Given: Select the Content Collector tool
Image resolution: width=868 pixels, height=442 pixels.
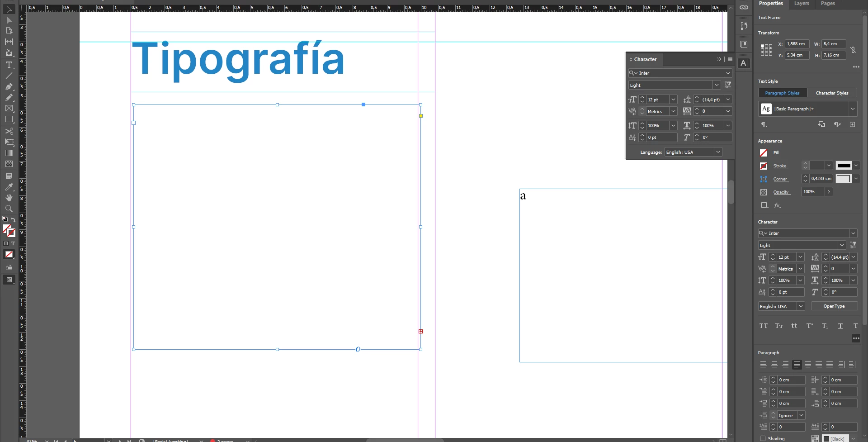Looking at the screenshot, I should (x=9, y=53).
